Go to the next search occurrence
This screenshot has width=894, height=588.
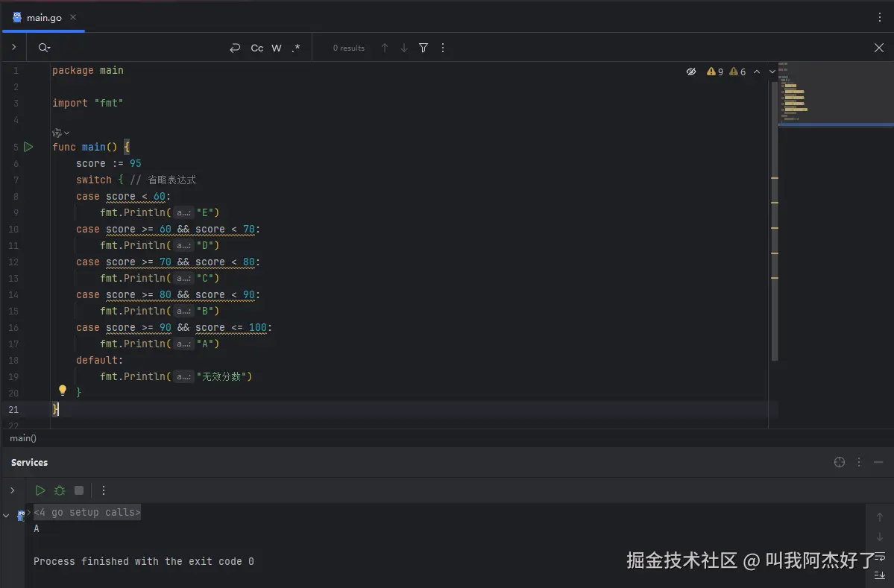[403, 48]
